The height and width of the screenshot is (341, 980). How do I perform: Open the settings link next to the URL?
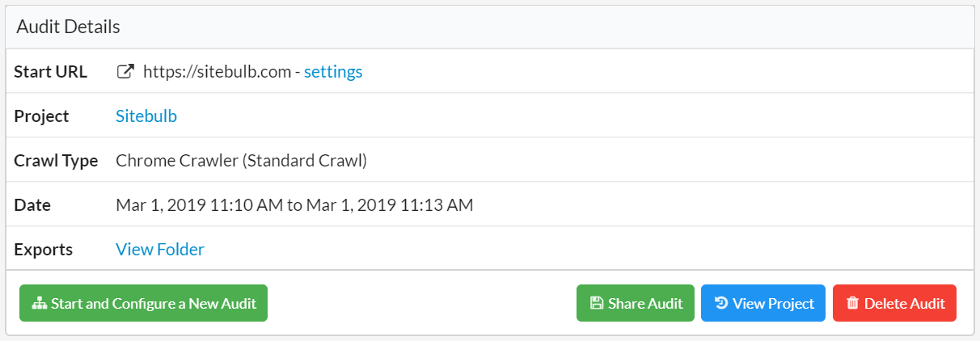[333, 72]
